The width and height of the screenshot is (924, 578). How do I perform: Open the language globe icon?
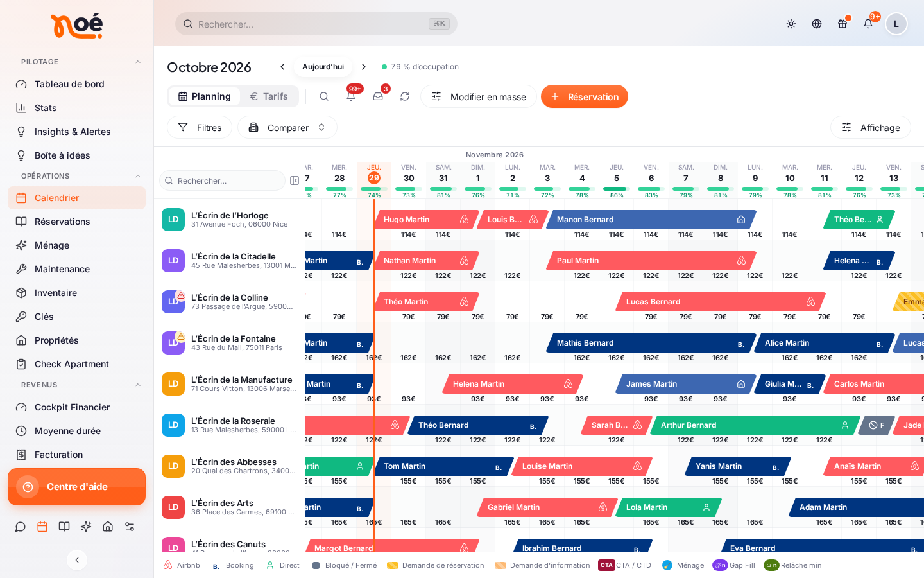point(817,24)
